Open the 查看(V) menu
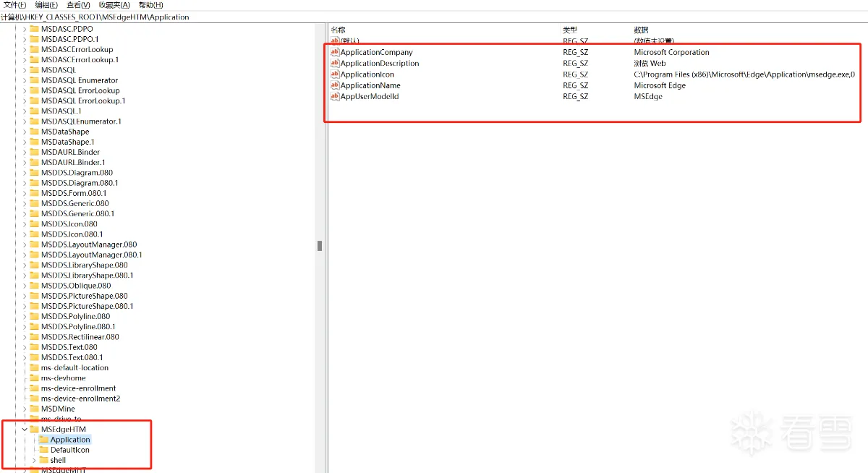This screenshot has height=473, width=868. coord(79,5)
